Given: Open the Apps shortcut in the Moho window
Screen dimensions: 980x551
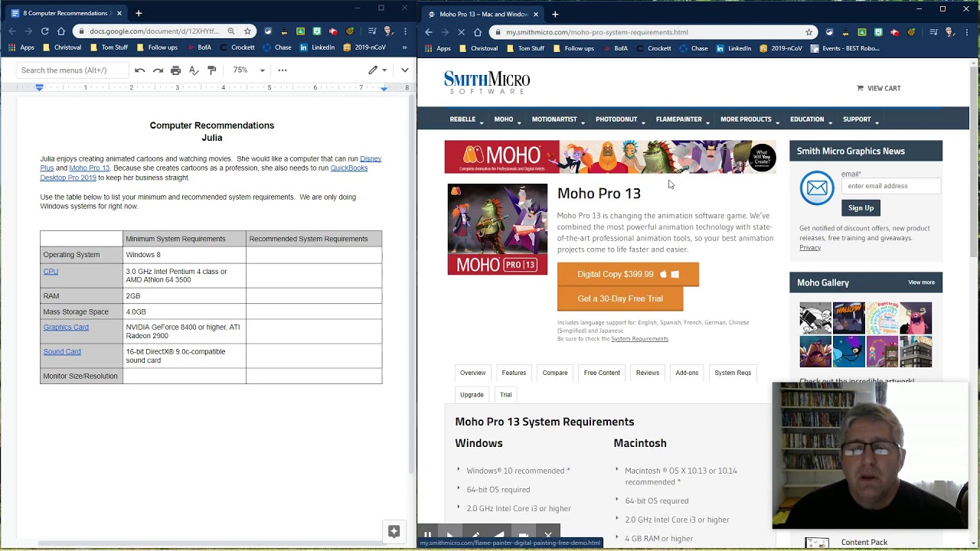Looking at the screenshot, I should 437,48.
